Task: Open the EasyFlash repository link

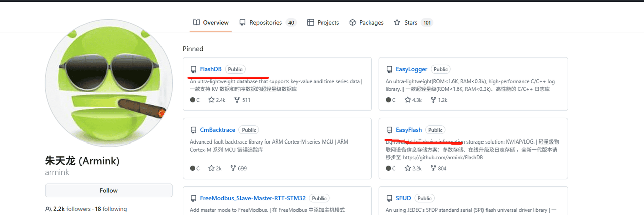Action: [x=409, y=130]
